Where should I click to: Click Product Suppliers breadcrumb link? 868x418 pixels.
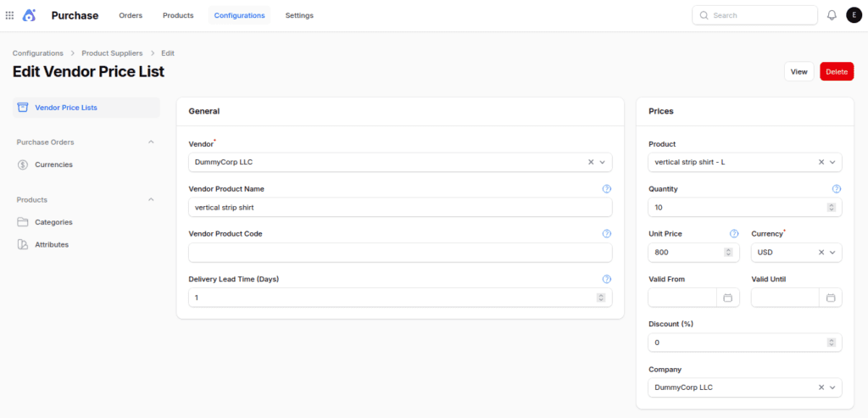(x=113, y=53)
